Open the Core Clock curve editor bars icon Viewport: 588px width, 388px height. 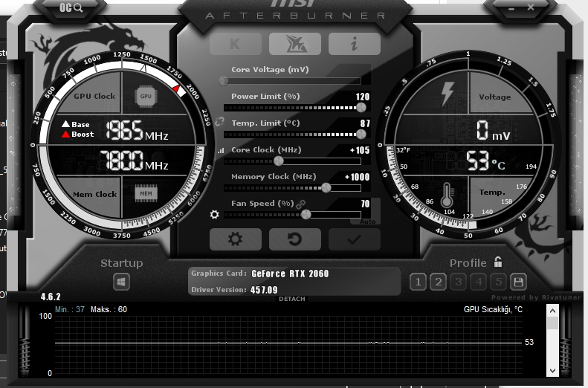(x=221, y=151)
